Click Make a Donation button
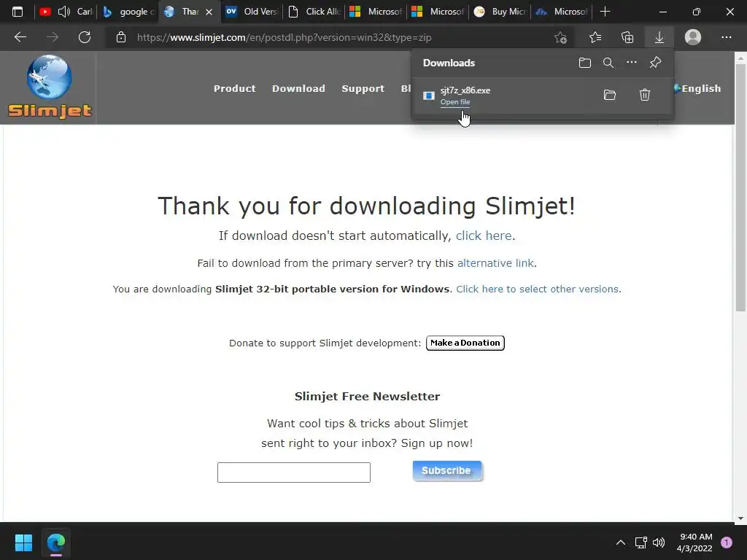Image resolution: width=747 pixels, height=560 pixels. (465, 343)
